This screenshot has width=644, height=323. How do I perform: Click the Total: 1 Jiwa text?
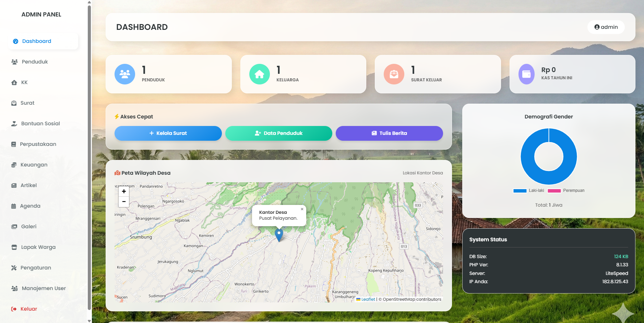tap(549, 205)
